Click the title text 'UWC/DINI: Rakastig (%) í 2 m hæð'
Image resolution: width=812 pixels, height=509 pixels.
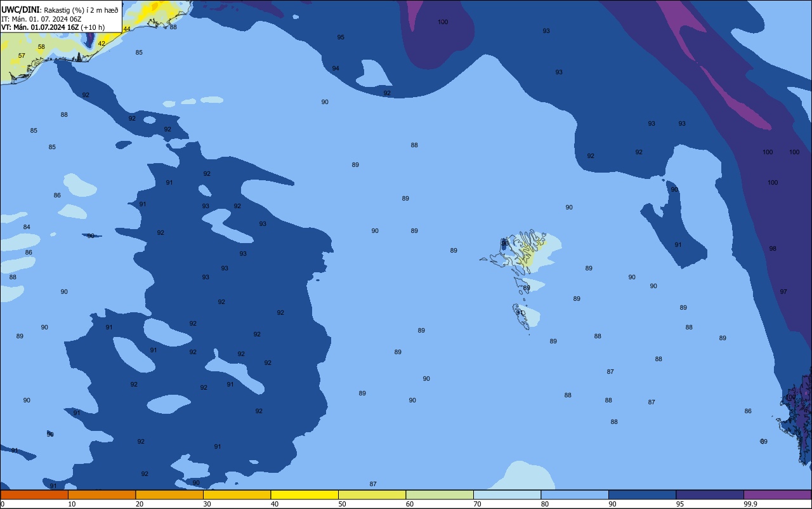[x=60, y=10]
